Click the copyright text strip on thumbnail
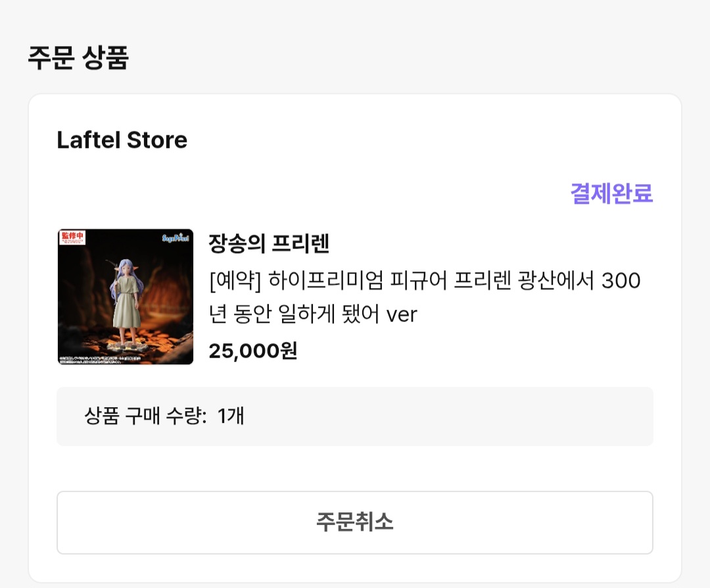The image size is (710, 588). (x=101, y=360)
